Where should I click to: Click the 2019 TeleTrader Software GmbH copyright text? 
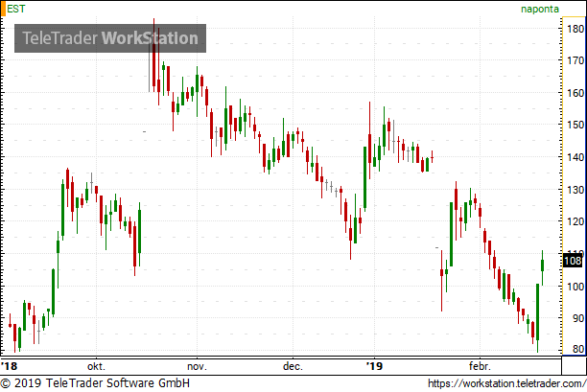(95, 383)
